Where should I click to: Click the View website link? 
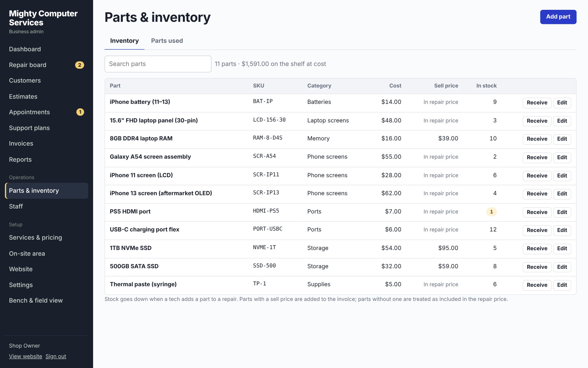tap(26, 356)
